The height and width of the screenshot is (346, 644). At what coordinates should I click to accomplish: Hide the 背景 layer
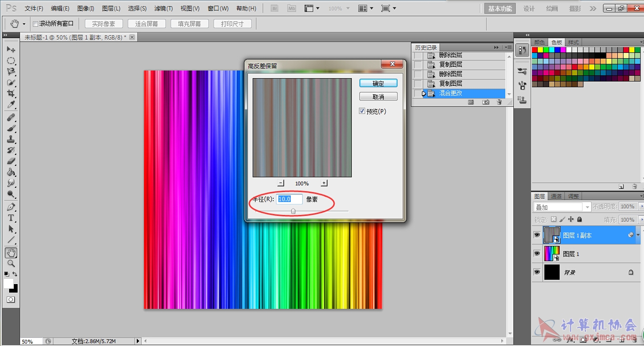[537, 272]
